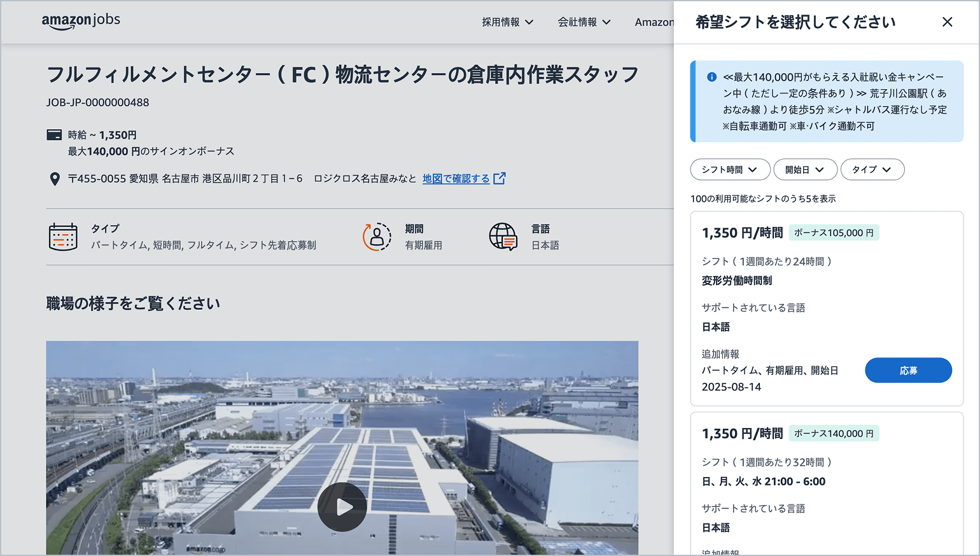Click the 有期雇用 period value
This screenshot has height=556, width=980.
point(424,246)
